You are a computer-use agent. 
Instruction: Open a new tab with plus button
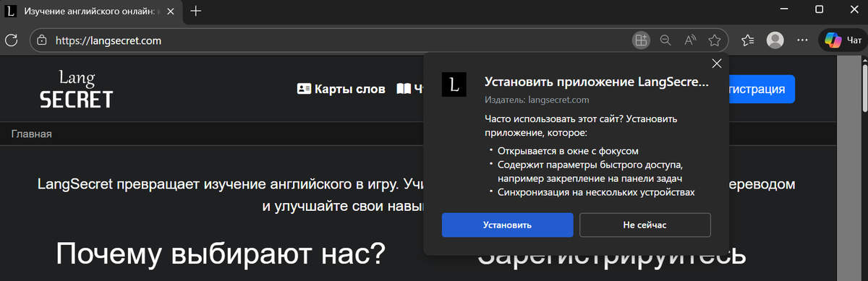(x=195, y=12)
